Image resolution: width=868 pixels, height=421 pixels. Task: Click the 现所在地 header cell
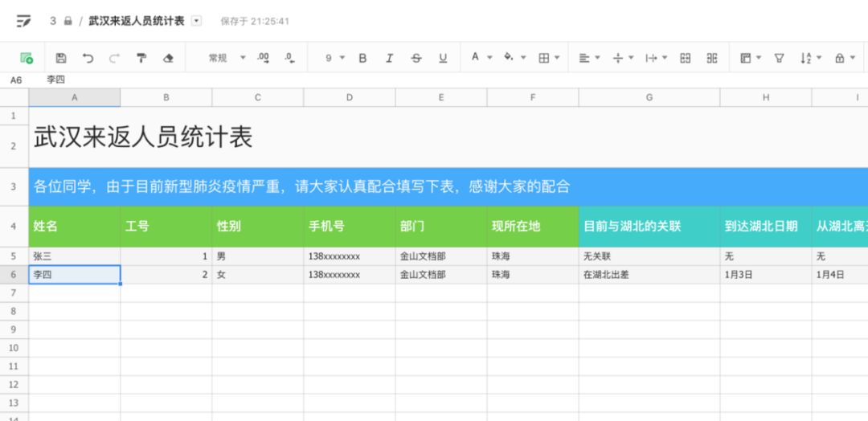533,227
